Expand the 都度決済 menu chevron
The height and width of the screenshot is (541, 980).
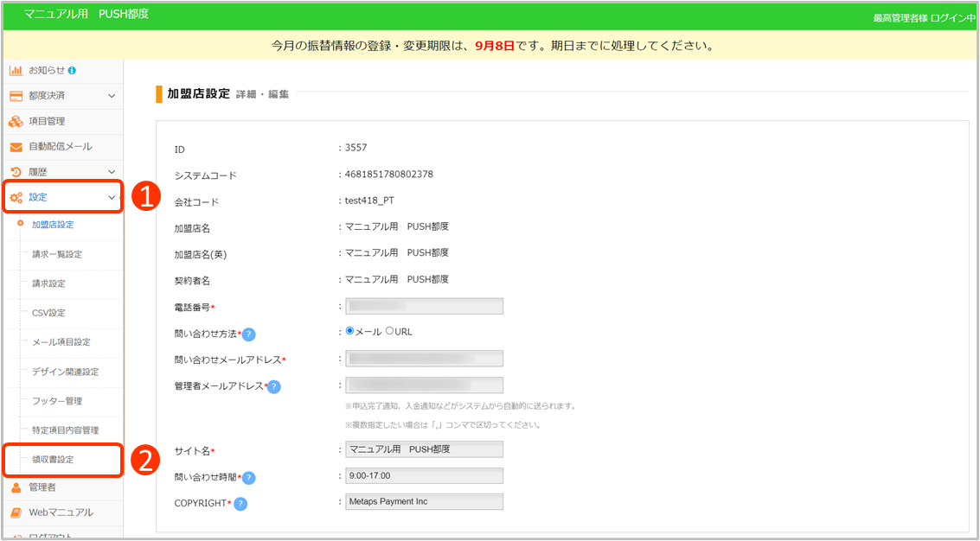click(x=112, y=96)
